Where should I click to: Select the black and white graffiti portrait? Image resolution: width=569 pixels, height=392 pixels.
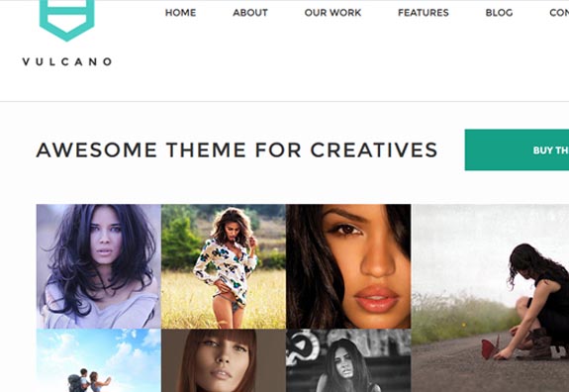(348, 360)
